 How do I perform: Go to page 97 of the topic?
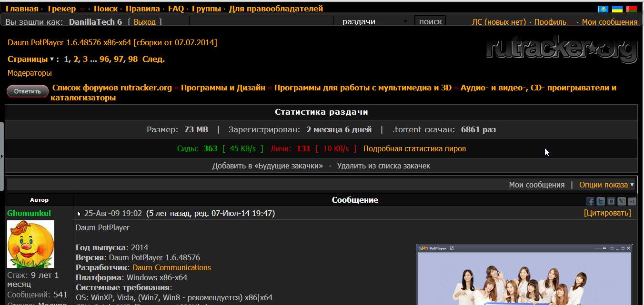pos(119,59)
